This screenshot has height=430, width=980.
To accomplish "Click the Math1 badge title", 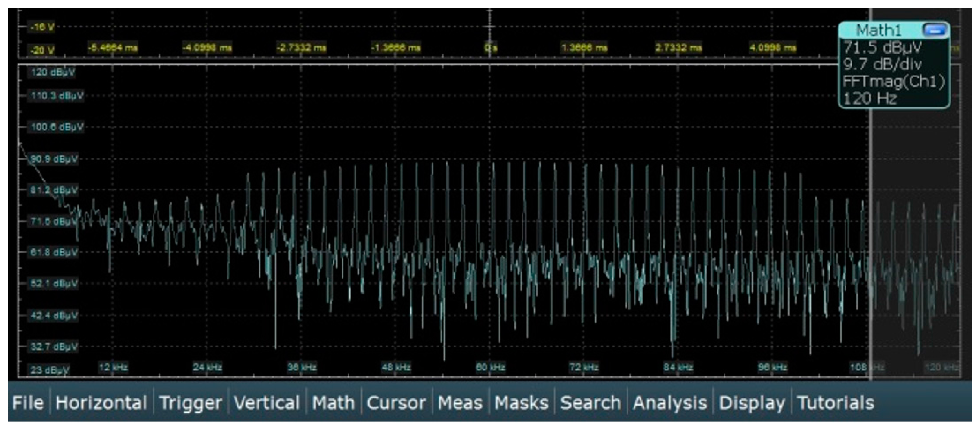I will click(x=879, y=30).
